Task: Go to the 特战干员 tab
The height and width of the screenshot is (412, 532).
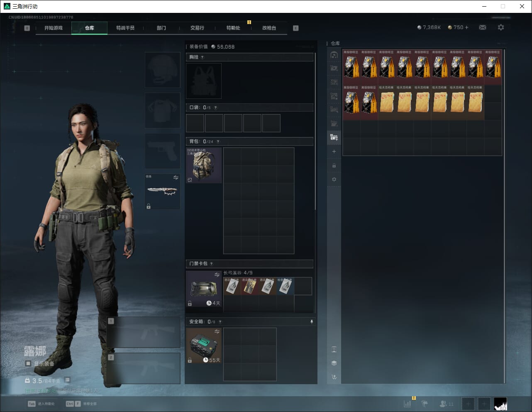Action: pos(125,28)
